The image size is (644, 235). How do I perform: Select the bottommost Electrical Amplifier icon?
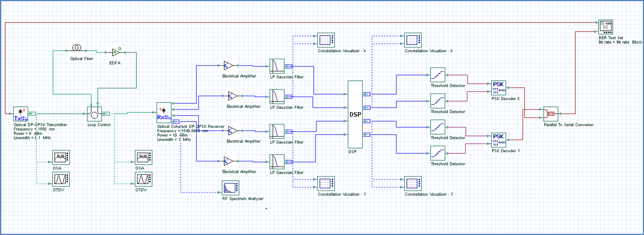coord(229,161)
